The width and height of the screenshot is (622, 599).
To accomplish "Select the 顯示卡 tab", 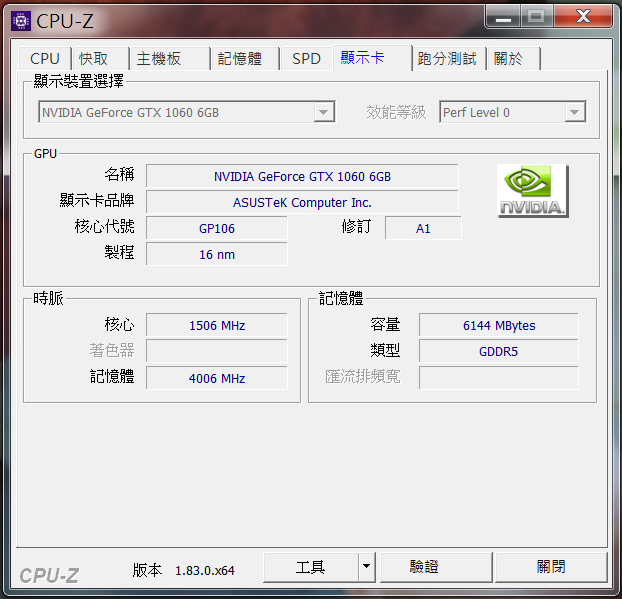I will [372, 58].
